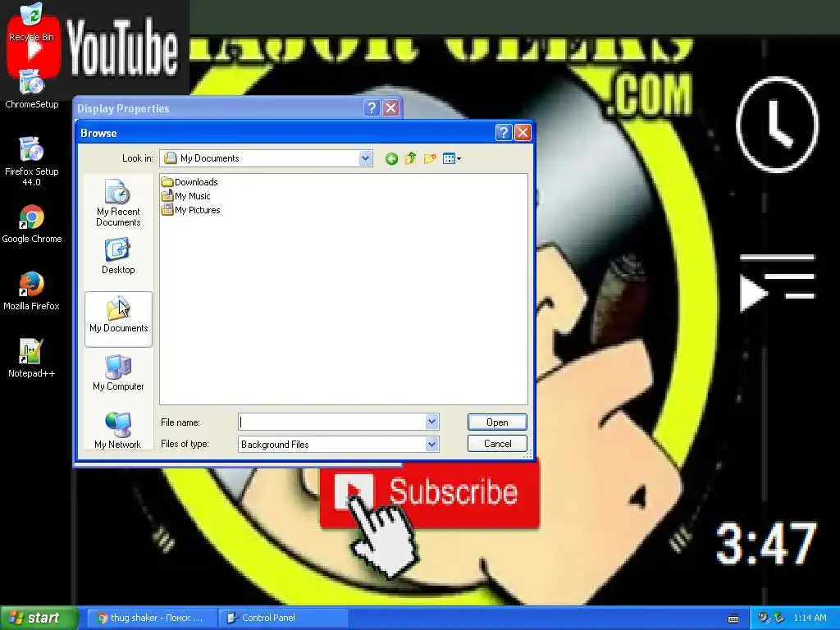
Task: Click the Subscribe button overlay
Action: pyautogui.click(x=430, y=493)
